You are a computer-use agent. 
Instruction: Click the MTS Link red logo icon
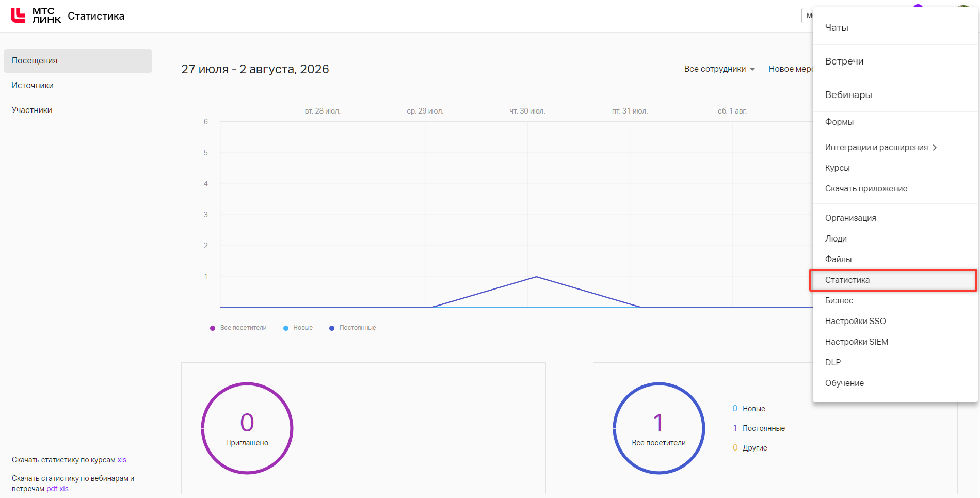click(18, 15)
